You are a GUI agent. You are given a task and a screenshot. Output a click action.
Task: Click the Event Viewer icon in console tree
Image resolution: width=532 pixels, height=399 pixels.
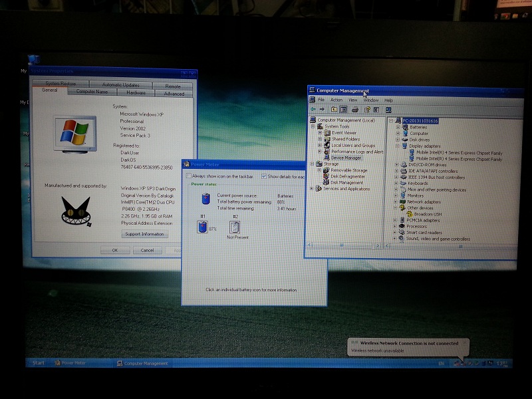pos(327,132)
